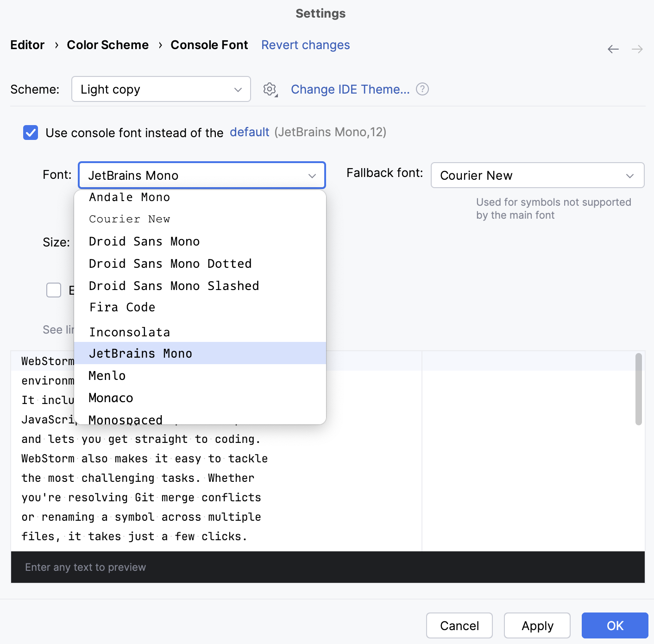Select Monaco from the font list
This screenshot has height=644, width=654.
110,398
